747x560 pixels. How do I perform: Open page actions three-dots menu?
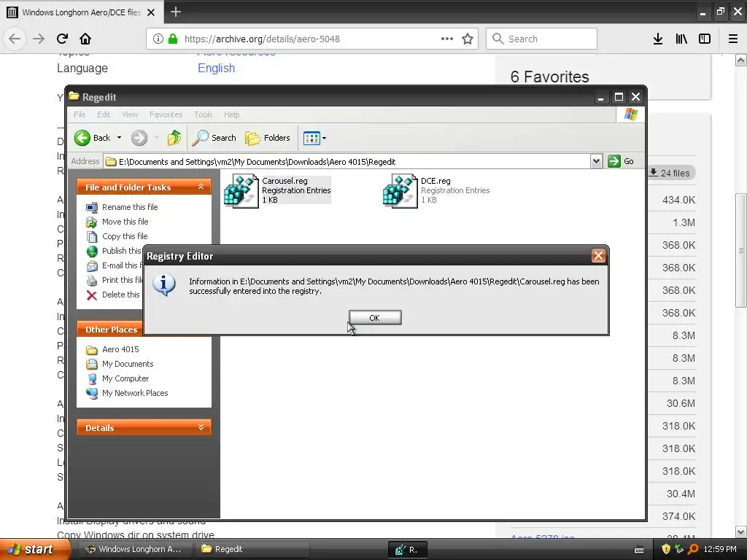(x=447, y=39)
